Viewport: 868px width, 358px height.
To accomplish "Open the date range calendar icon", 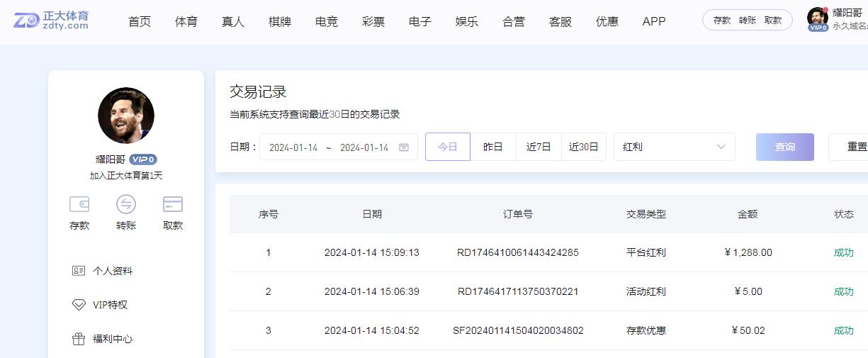I will pos(404,147).
